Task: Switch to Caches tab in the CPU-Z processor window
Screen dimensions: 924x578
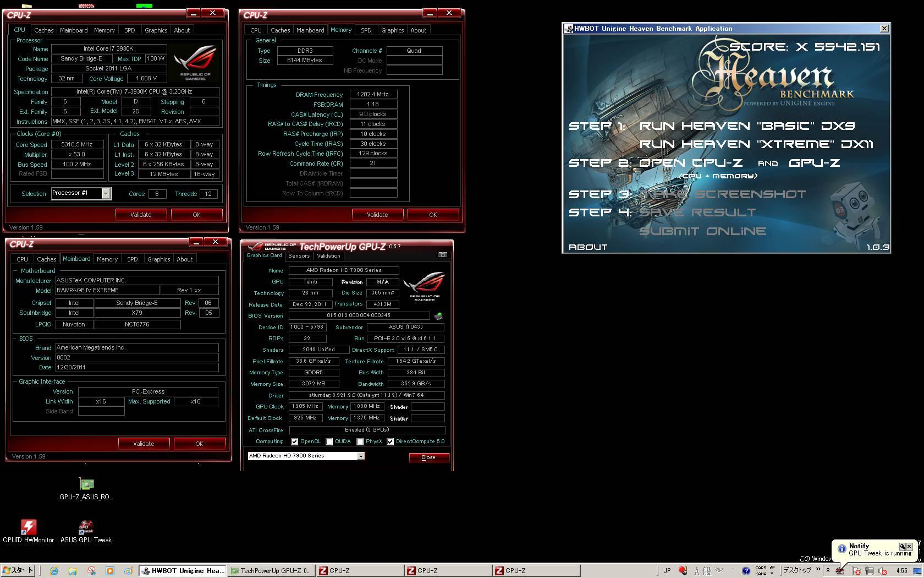Action: click(44, 30)
